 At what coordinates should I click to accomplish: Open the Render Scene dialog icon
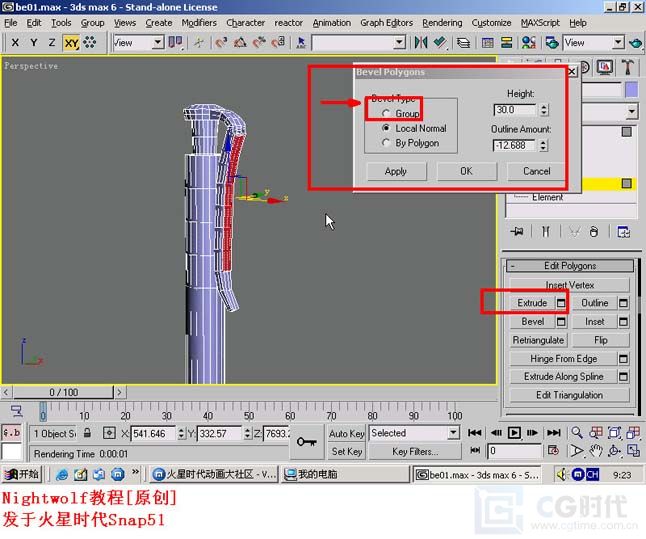pos(552,42)
